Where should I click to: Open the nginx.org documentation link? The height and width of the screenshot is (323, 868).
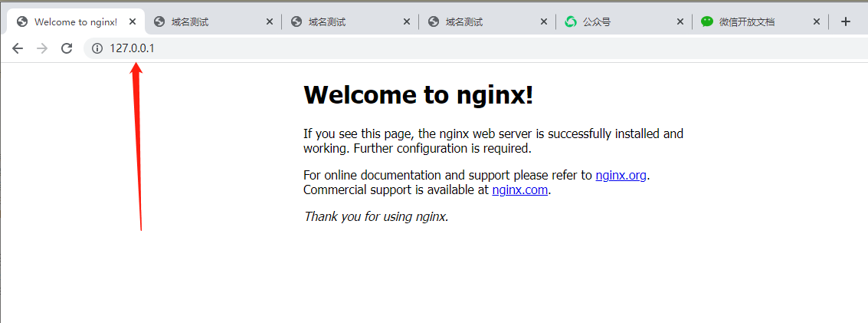coord(621,176)
